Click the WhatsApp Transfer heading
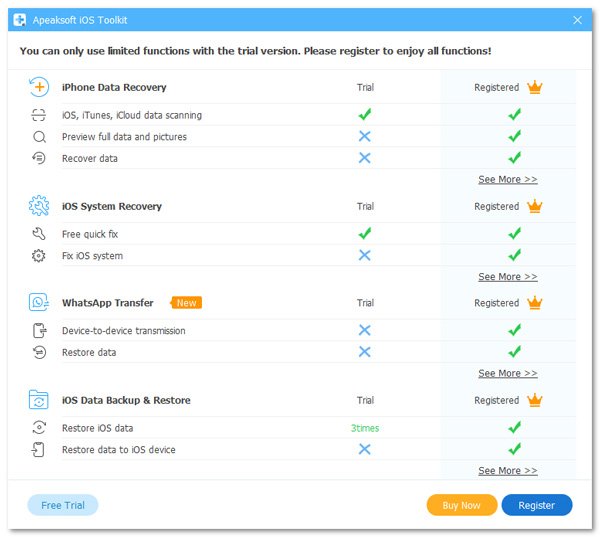The image size is (600, 537). coord(108,303)
